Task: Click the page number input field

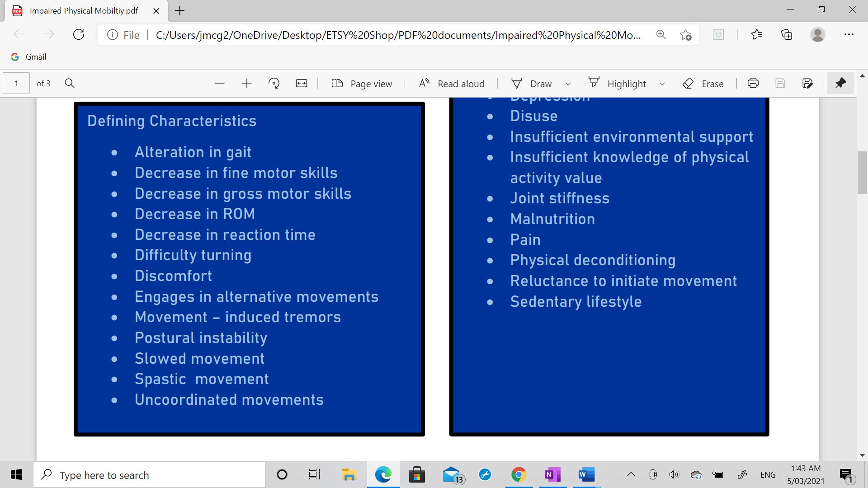Action: tap(15, 83)
